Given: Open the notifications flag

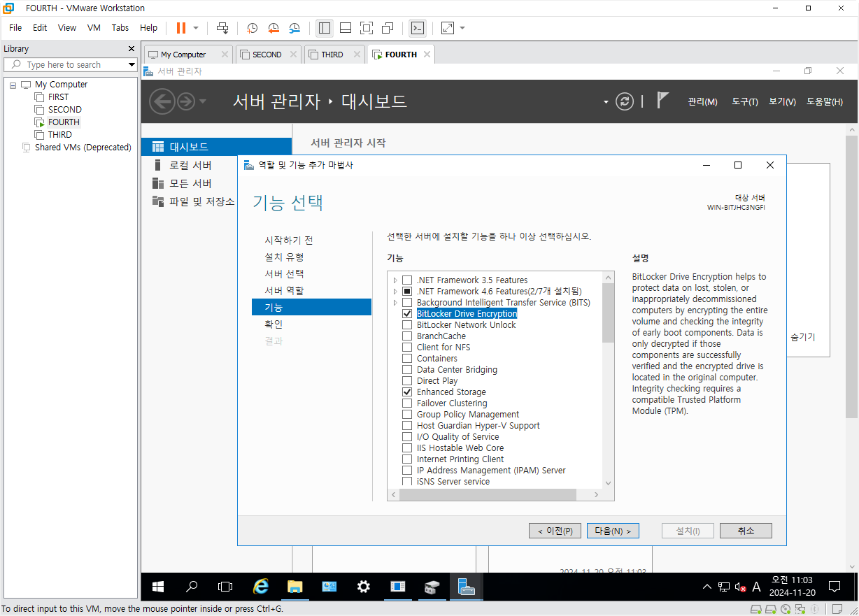Looking at the screenshot, I should (x=663, y=100).
